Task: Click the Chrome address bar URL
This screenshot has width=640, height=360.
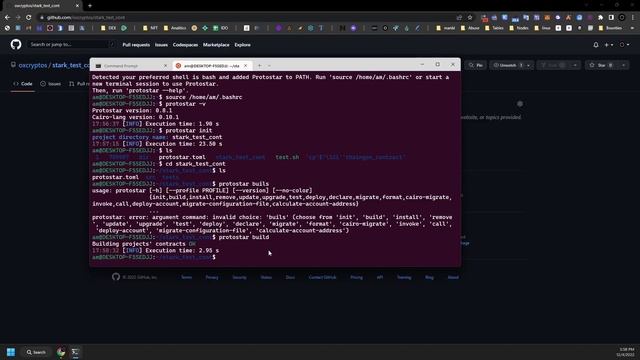Action: 86,18
